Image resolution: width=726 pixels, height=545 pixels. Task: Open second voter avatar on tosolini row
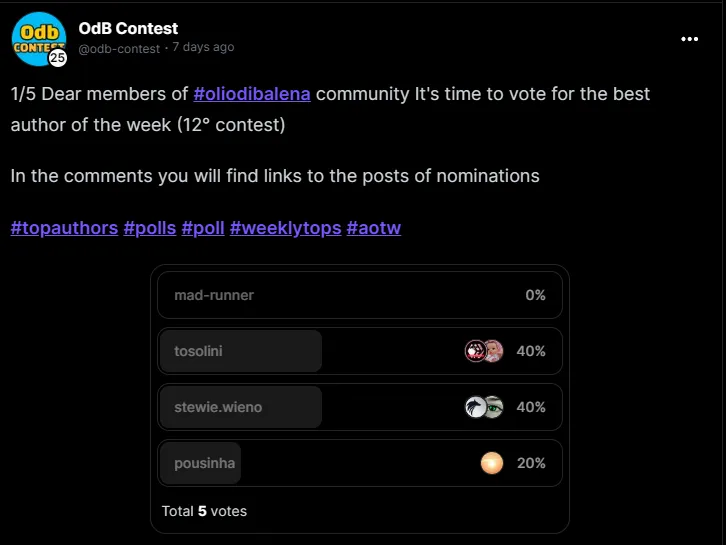click(x=494, y=351)
